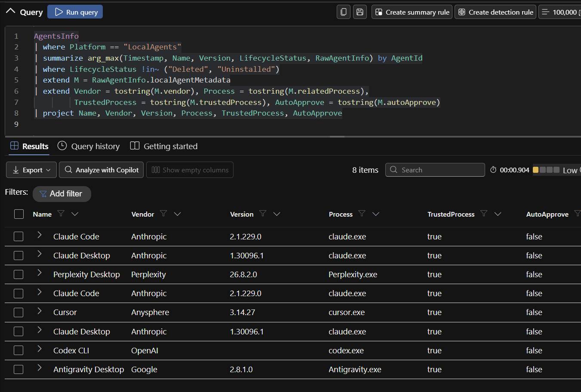
Task: Expand the Perplexity Desktop row details
Action: click(40, 273)
